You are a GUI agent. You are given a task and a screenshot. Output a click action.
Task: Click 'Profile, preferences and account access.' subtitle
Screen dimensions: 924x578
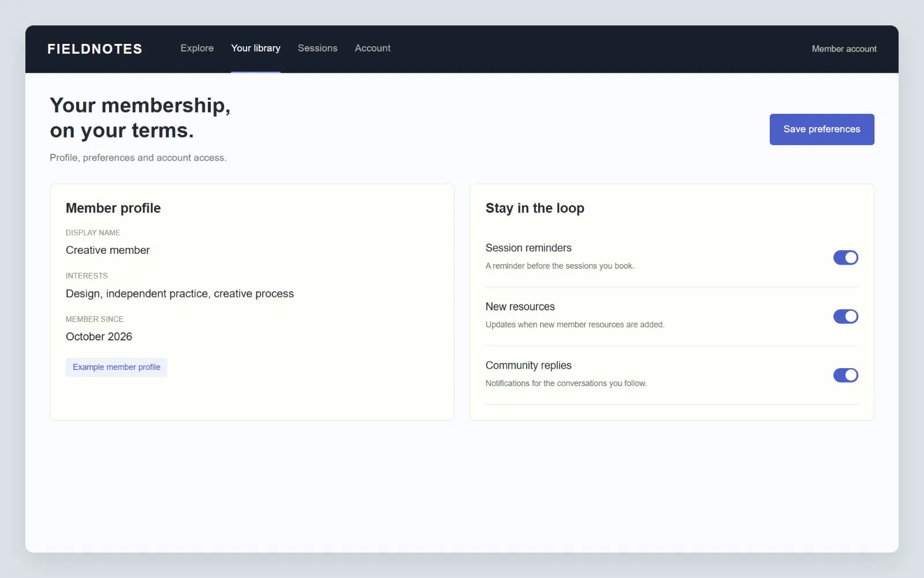click(138, 158)
